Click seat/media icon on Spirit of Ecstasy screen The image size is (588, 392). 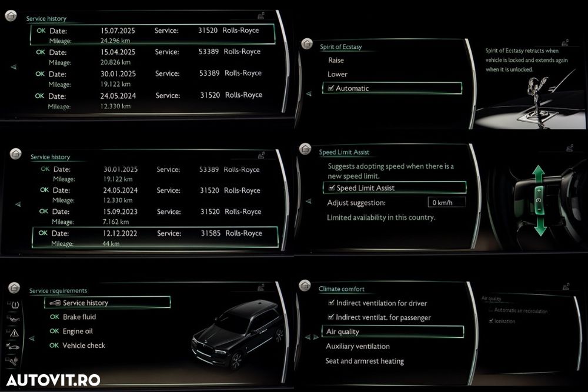(566, 42)
